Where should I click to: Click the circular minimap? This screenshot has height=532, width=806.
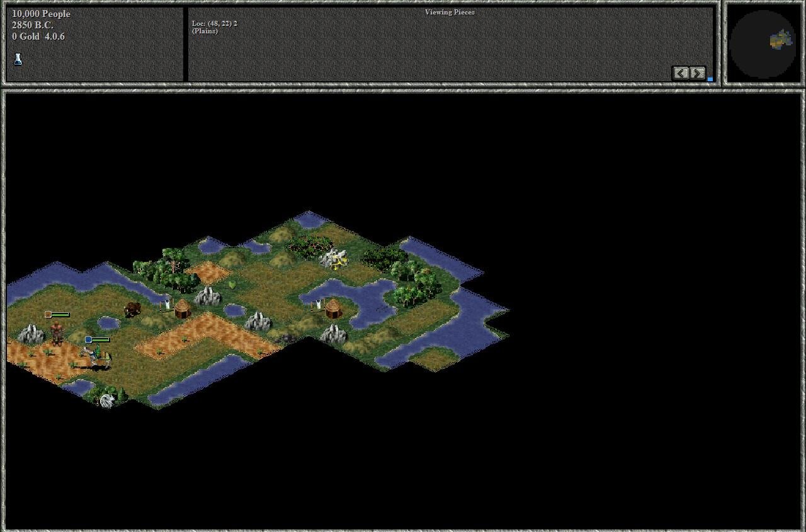tap(763, 43)
